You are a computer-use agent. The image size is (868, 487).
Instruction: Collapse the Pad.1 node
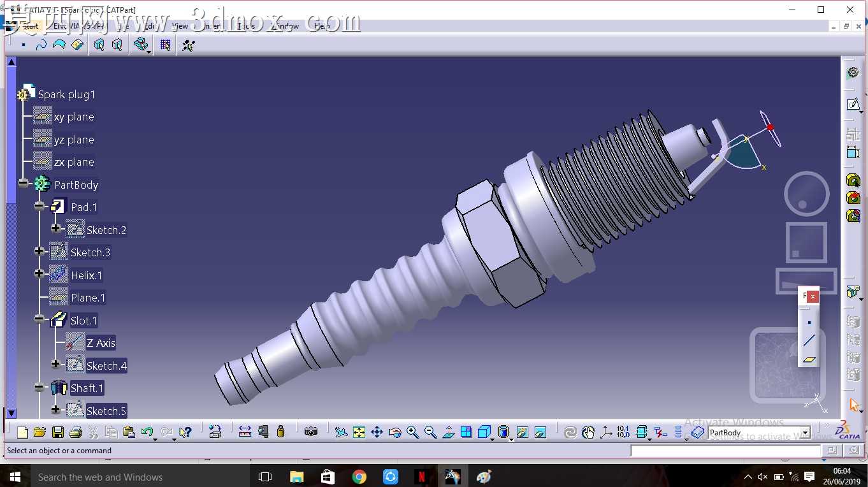(x=40, y=206)
